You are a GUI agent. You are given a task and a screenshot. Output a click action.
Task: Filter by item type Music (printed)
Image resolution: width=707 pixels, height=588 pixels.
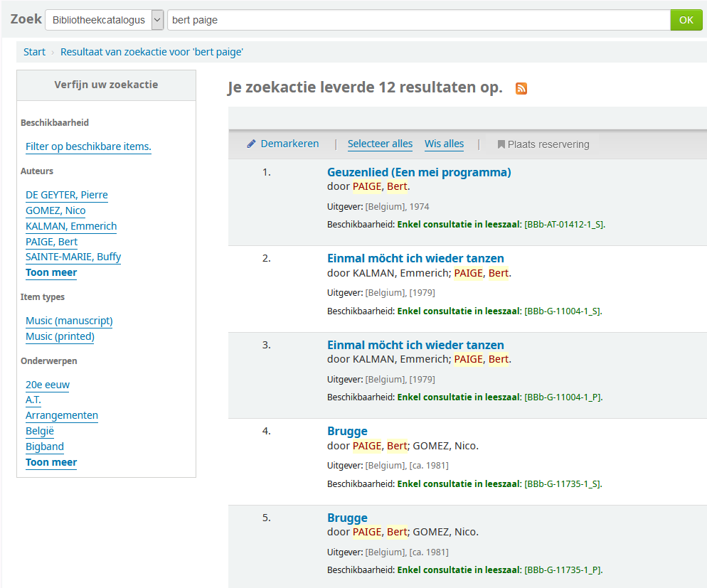click(x=60, y=337)
